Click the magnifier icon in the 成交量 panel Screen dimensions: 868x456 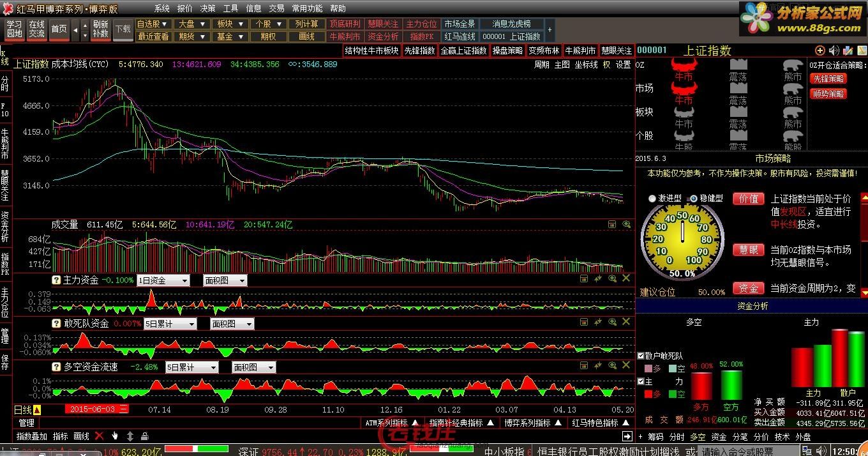point(626,224)
